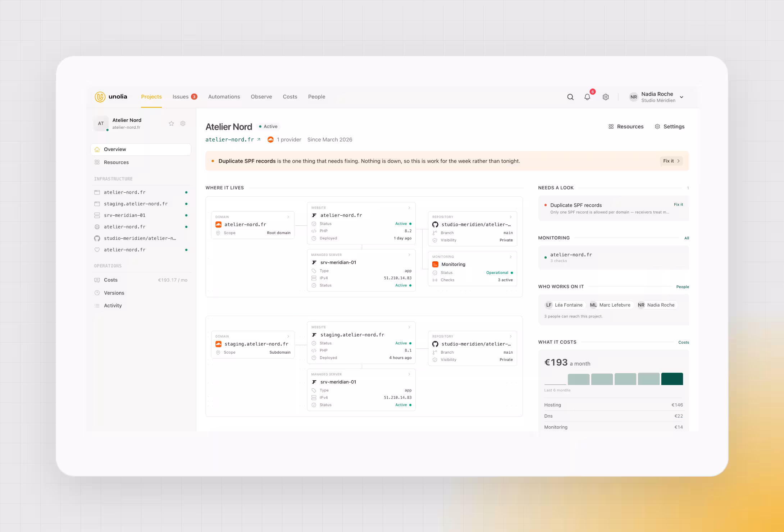Click the header Resources button

626,127
